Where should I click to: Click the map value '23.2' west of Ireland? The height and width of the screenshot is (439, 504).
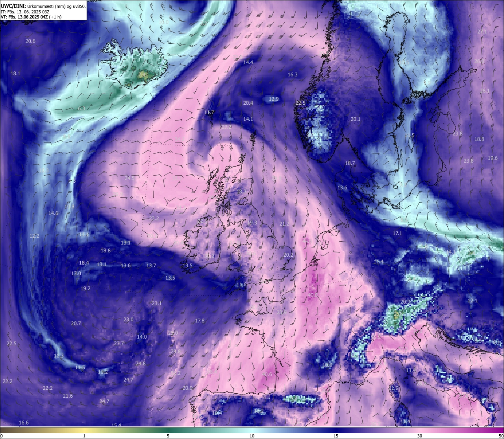[x=154, y=219]
